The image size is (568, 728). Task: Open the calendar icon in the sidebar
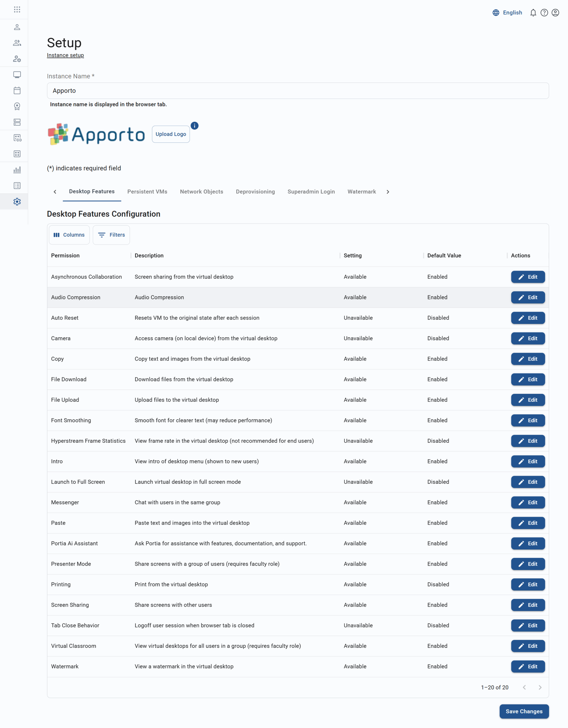click(17, 90)
